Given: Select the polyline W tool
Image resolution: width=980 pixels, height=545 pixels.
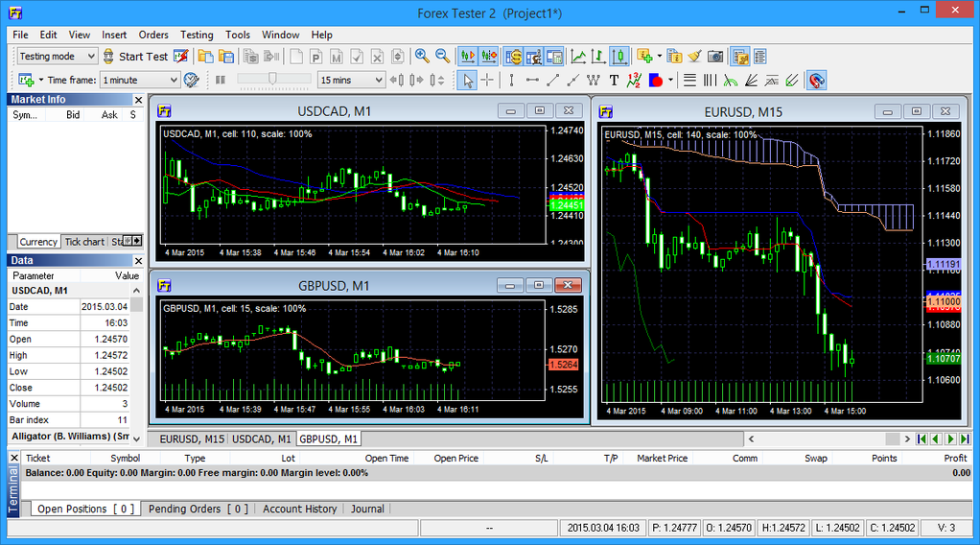Looking at the screenshot, I should [594, 80].
